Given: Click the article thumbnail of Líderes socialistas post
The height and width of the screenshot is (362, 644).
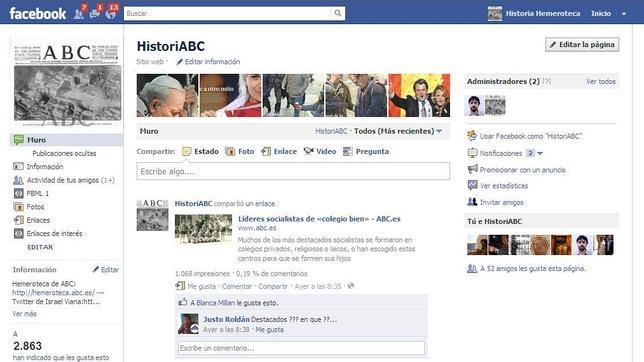Looking at the screenshot, I should [203, 229].
